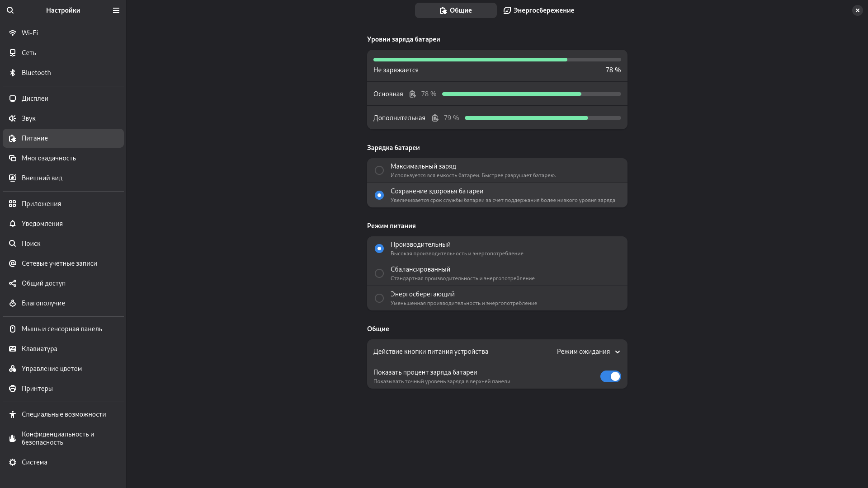
Task: Click the Bluetooth icon in the sidebar
Action: pyautogui.click(x=13, y=73)
